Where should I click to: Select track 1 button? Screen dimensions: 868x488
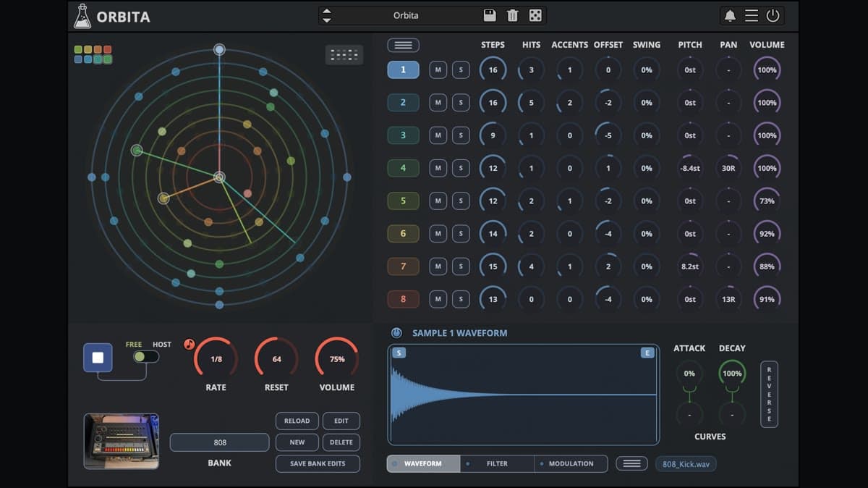point(403,70)
